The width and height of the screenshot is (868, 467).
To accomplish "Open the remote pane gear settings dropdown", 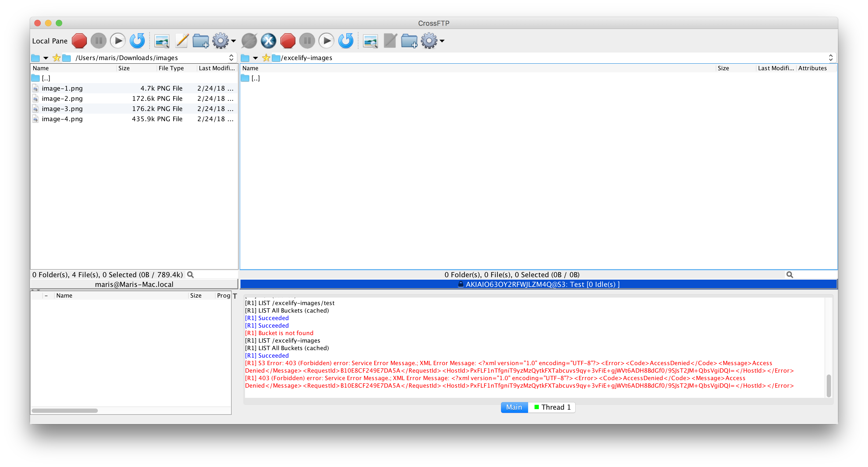I will coord(432,41).
